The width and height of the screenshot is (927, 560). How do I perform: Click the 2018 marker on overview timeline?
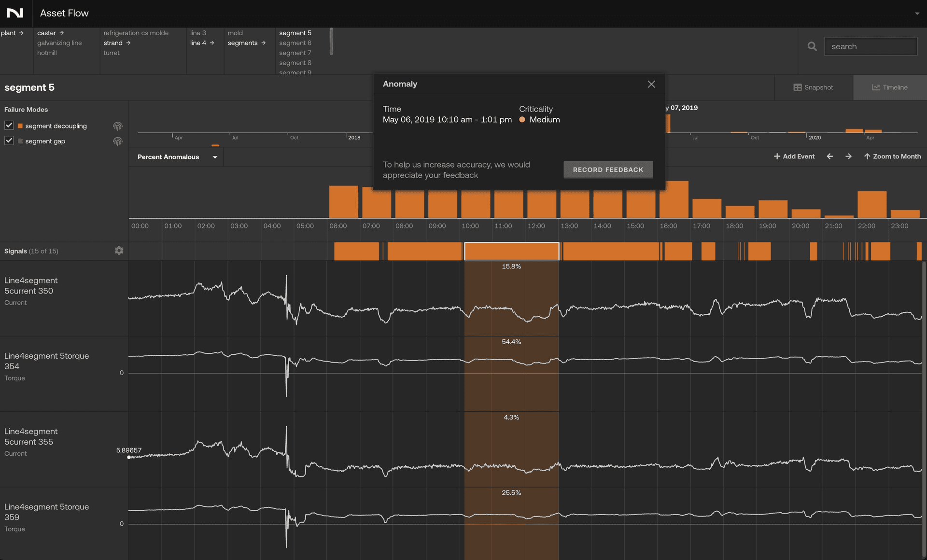(x=354, y=138)
